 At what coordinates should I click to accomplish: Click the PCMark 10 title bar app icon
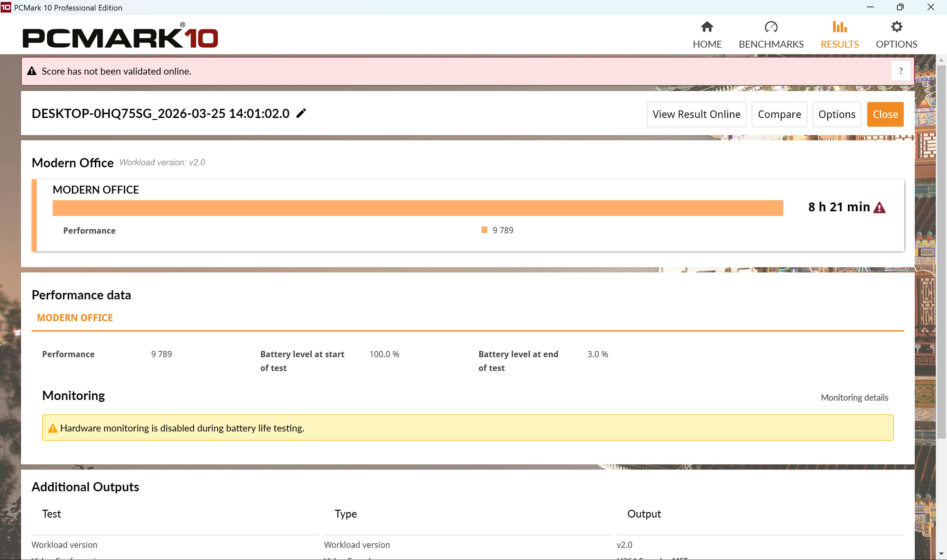click(6, 7)
